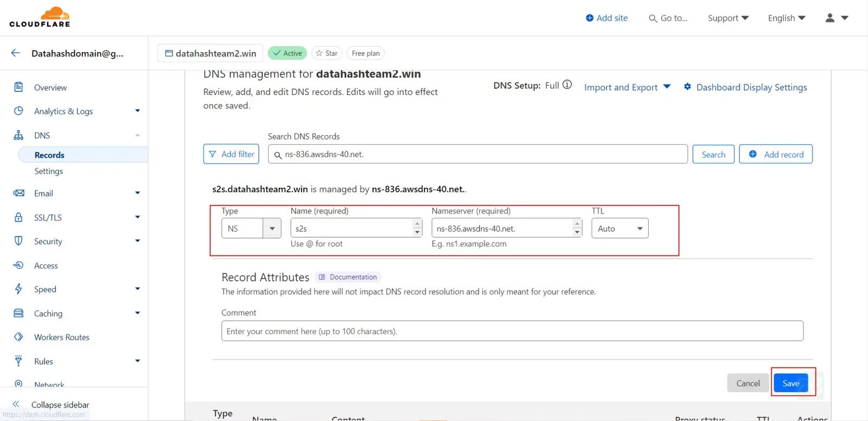868x421 pixels.
Task: Expand the Rules submenu arrow
Action: 137,361
